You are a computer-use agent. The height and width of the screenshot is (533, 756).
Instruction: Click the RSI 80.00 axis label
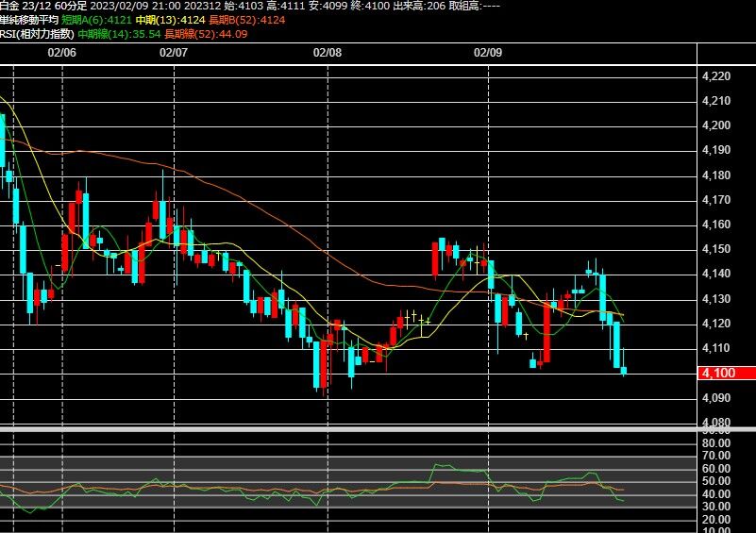pyautogui.click(x=716, y=442)
